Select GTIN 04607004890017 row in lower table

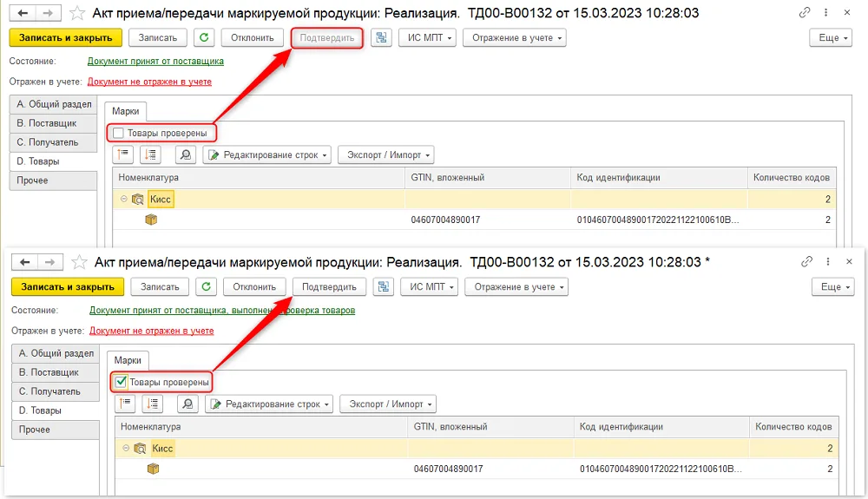pos(477,469)
